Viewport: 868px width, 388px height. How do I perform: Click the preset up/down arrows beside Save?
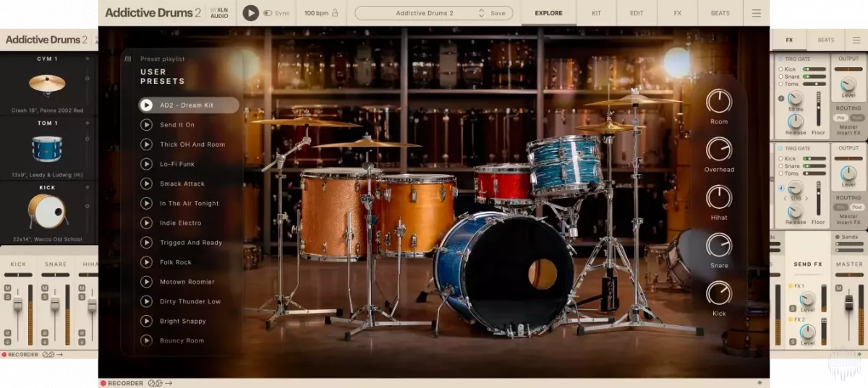click(482, 13)
